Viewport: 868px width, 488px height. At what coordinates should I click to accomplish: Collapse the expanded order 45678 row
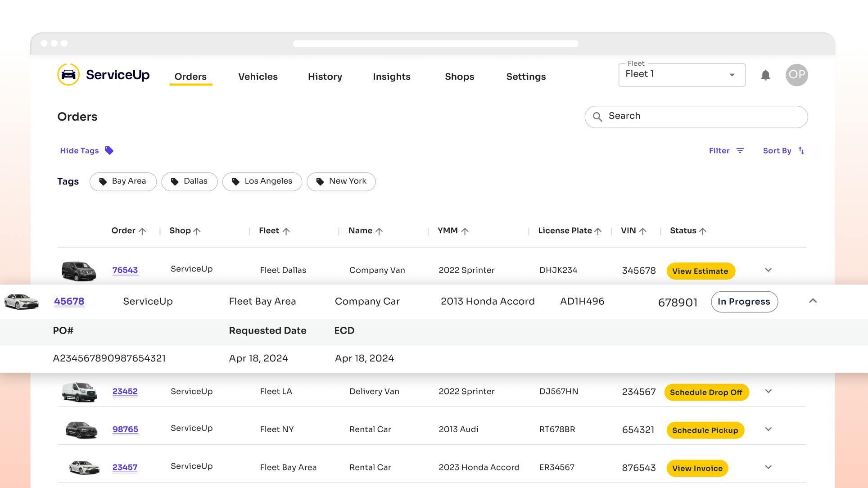click(x=813, y=301)
